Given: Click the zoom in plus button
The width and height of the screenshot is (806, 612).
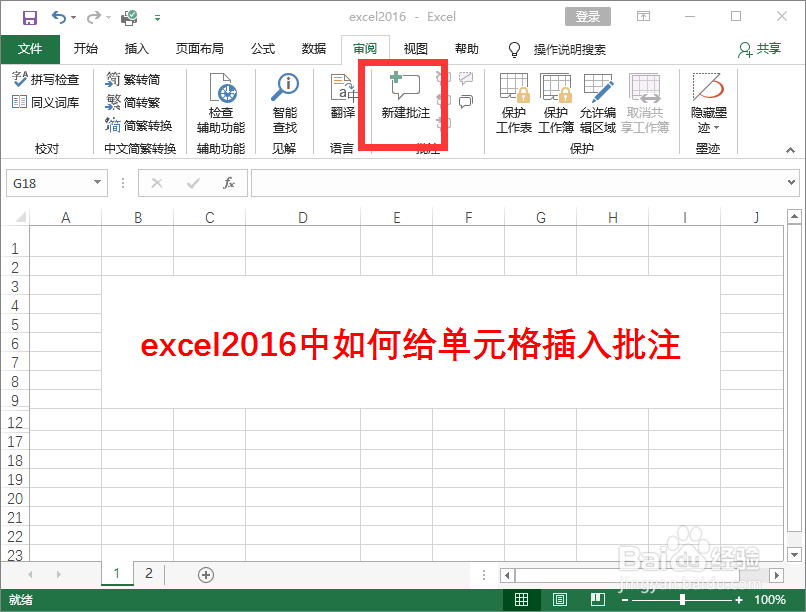Looking at the screenshot, I should (739, 600).
